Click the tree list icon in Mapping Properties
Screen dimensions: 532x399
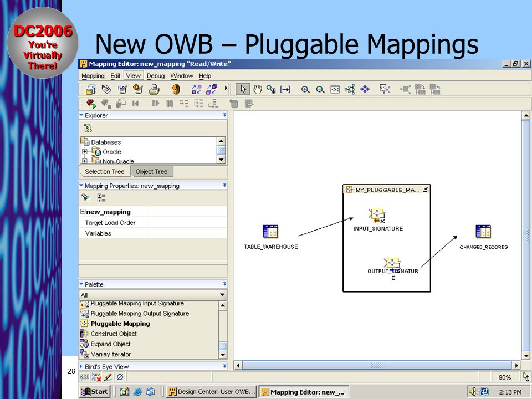pos(101,197)
